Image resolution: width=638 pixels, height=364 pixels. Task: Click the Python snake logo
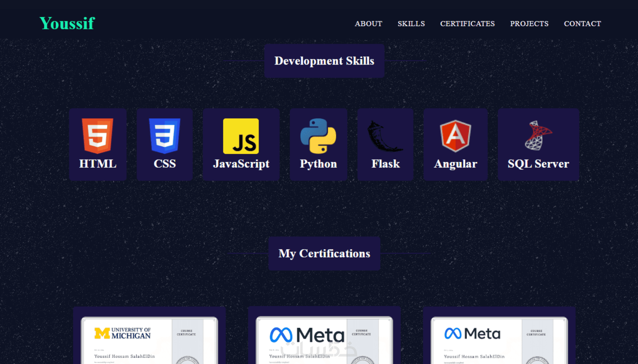(x=318, y=136)
